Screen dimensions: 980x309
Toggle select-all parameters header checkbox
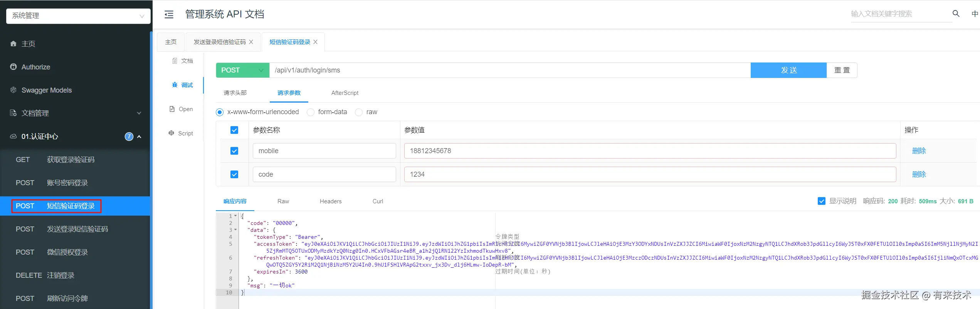[234, 130]
